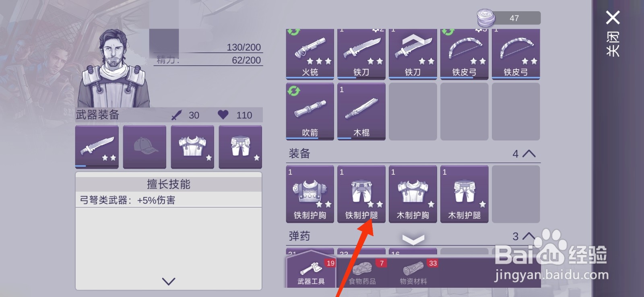Click the equipped knife weapon slot

[97, 147]
